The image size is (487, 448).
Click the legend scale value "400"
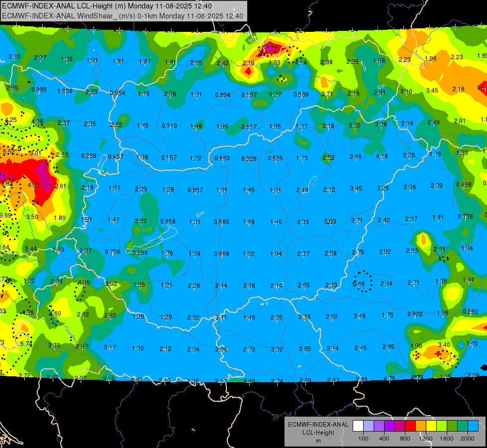click(x=384, y=439)
